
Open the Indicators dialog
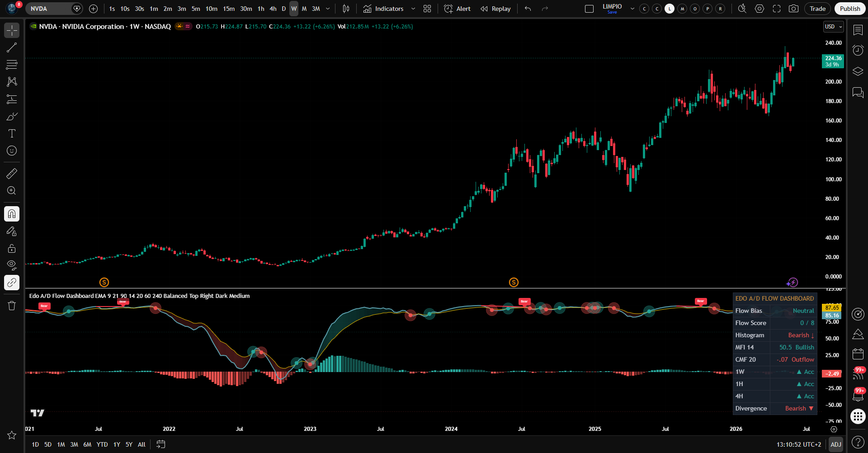coord(383,9)
